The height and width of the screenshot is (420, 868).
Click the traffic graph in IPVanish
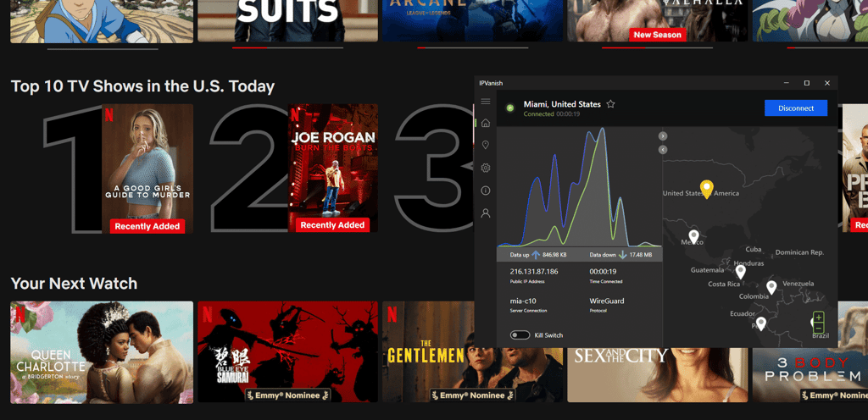coord(580,187)
